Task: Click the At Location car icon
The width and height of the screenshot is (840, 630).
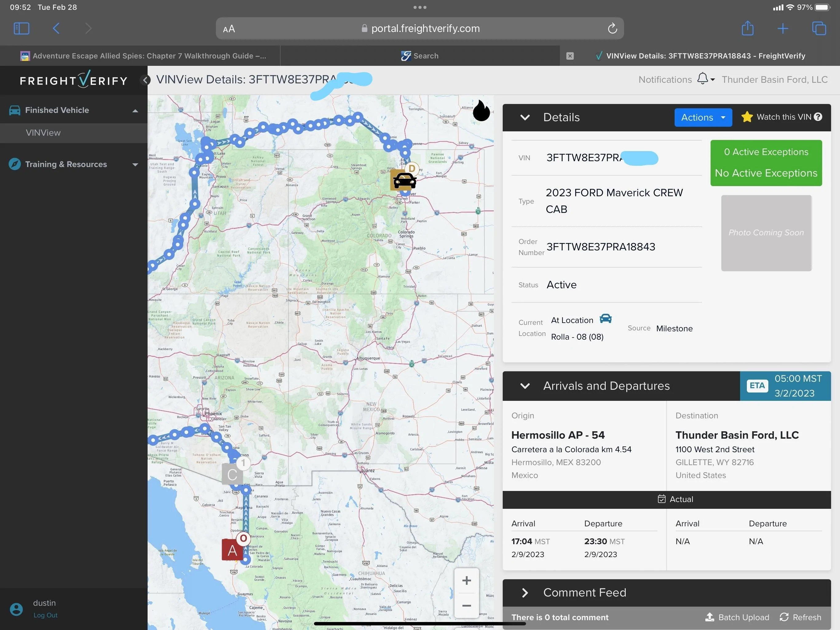Action: click(x=605, y=318)
